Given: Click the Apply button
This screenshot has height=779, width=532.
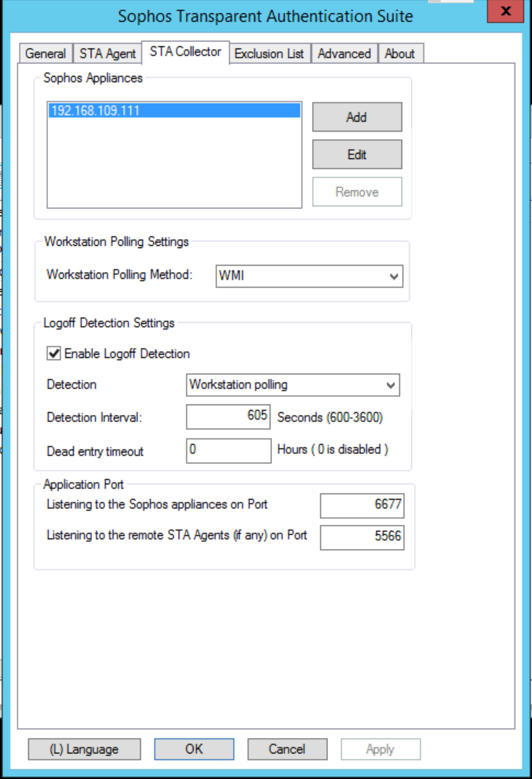Looking at the screenshot, I should pos(380,749).
